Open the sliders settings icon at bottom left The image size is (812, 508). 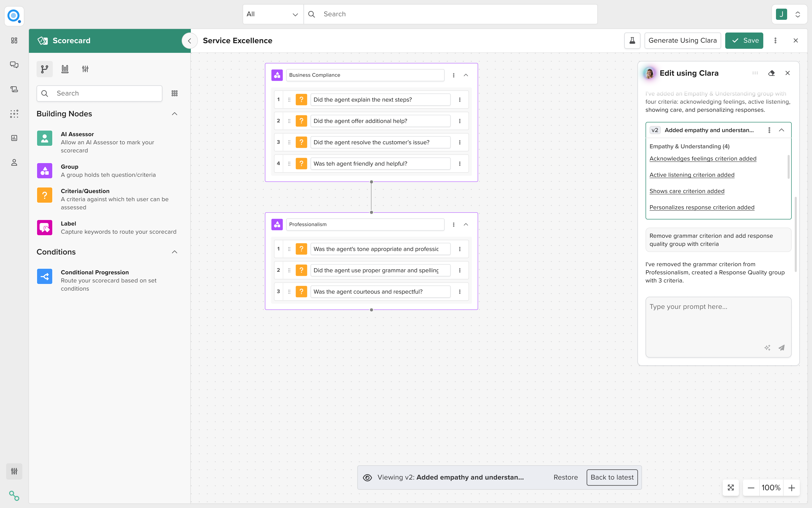pyautogui.click(x=14, y=471)
